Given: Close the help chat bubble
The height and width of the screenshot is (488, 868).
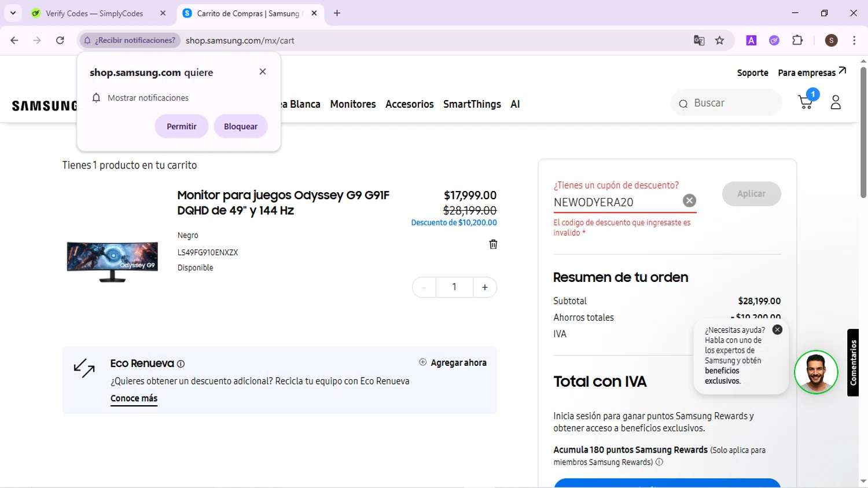Looking at the screenshot, I should point(777,329).
